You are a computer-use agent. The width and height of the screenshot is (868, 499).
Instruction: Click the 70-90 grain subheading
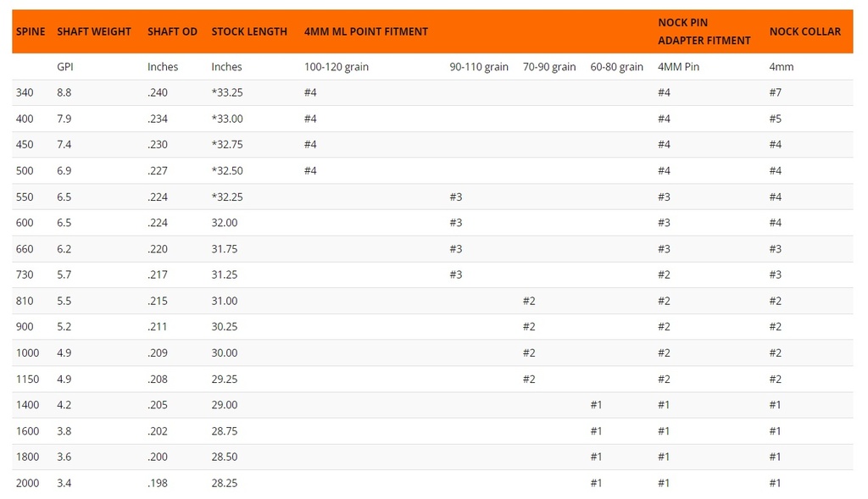(549, 67)
